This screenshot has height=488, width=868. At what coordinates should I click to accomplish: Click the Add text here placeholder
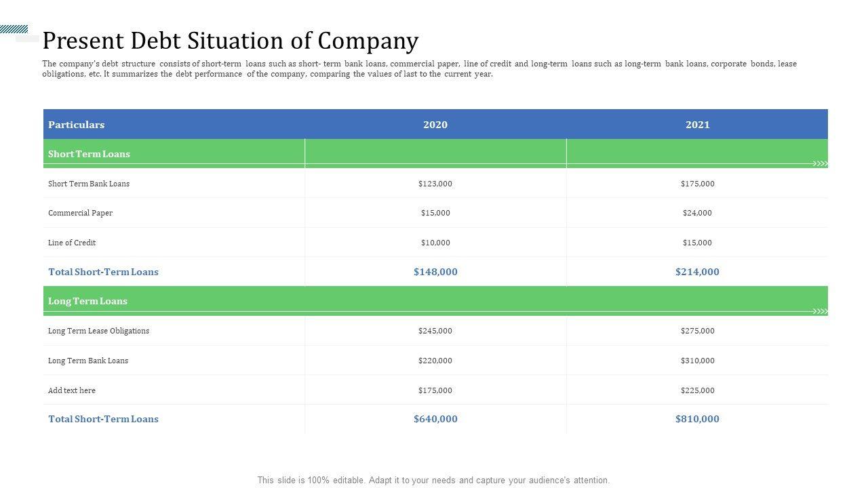coord(72,390)
